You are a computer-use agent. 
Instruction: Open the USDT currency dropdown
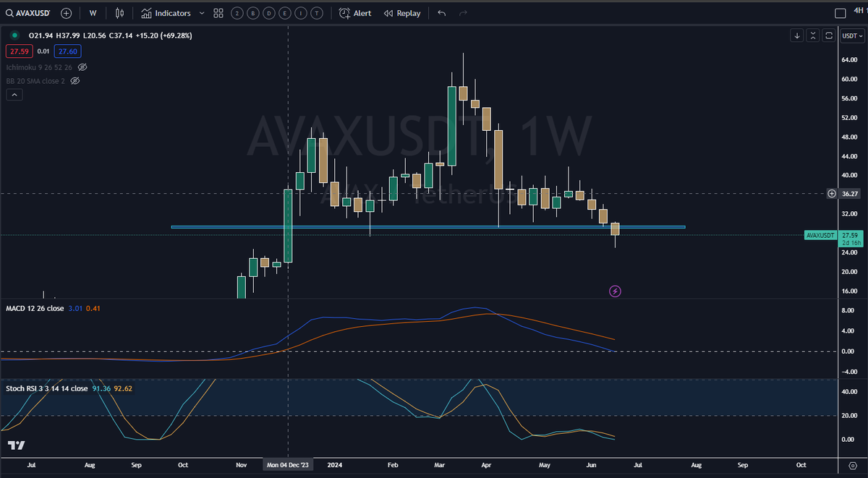coord(852,35)
